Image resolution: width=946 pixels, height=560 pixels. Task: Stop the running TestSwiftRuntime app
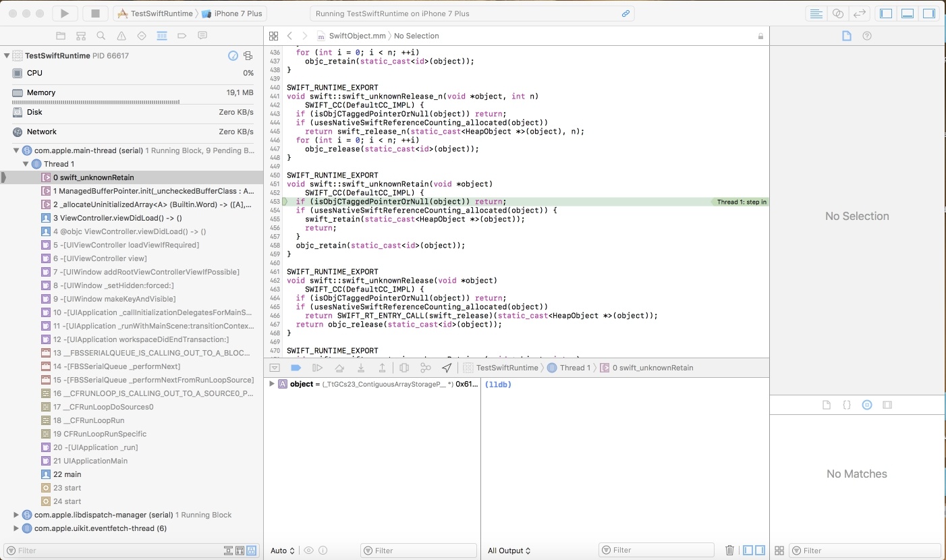[95, 13]
